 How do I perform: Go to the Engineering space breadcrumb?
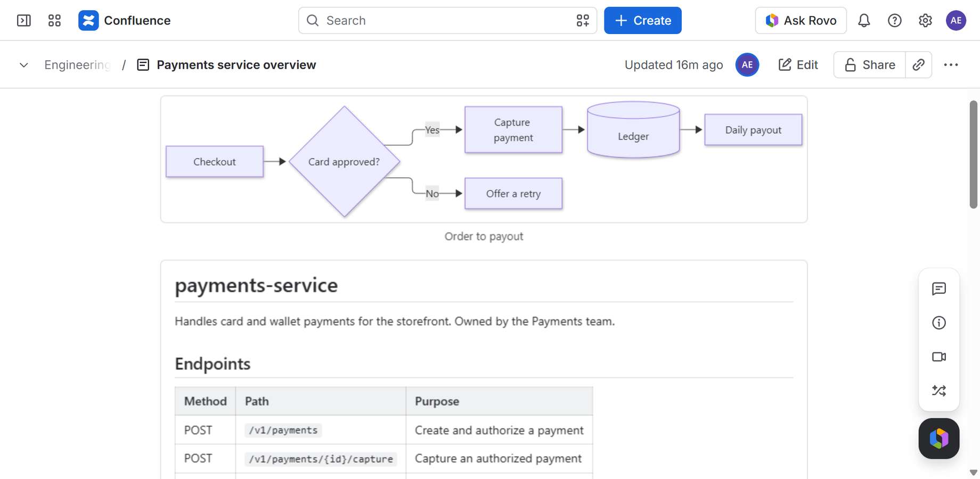(78, 65)
